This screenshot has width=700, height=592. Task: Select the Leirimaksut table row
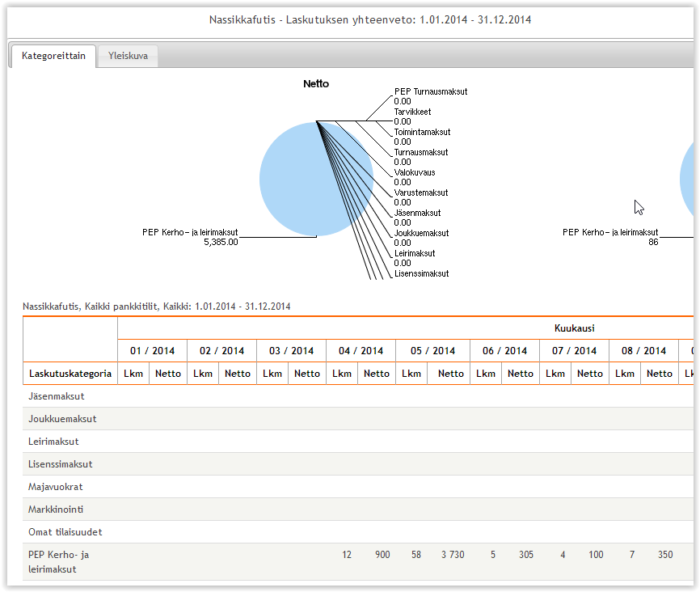click(x=358, y=442)
